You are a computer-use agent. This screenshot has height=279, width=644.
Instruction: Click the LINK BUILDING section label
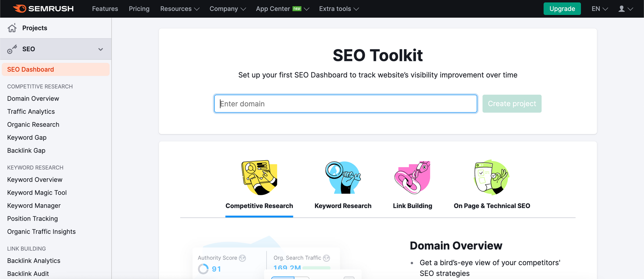(x=26, y=249)
